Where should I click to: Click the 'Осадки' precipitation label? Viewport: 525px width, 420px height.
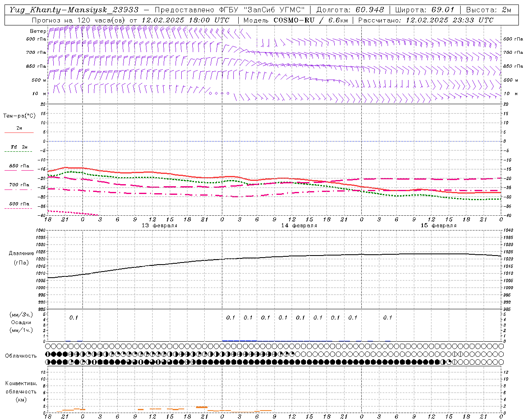pos(21,322)
